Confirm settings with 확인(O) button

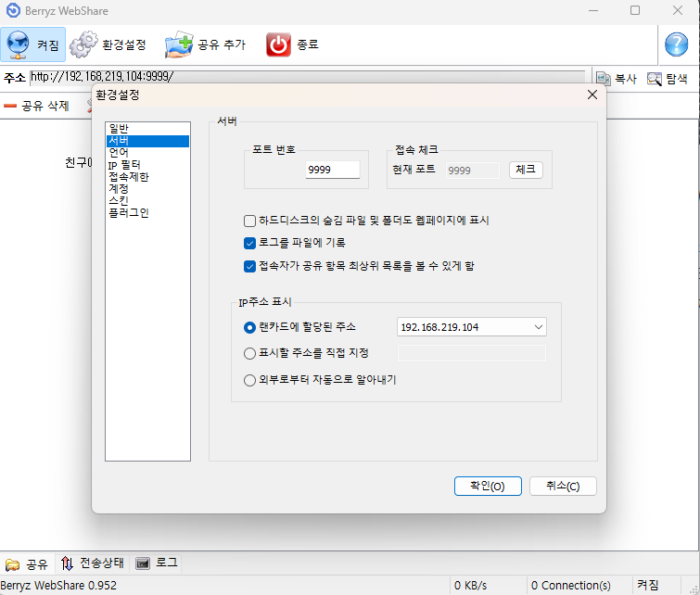488,486
